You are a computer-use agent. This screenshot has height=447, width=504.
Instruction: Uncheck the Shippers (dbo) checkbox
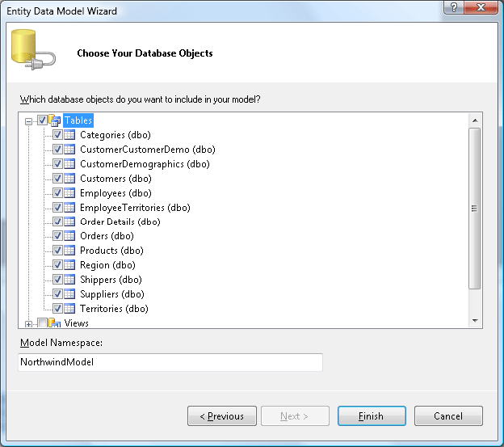pyautogui.click(x=57, y=279)
